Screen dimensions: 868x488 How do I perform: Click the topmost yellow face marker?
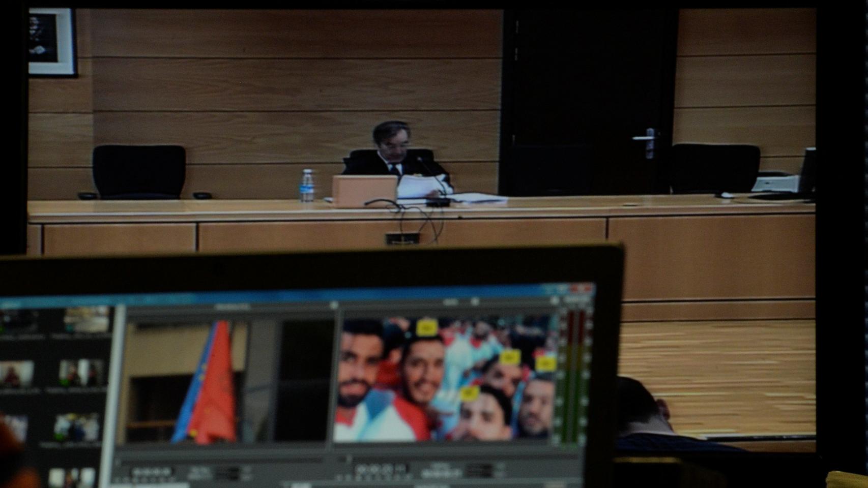[426, 328]
